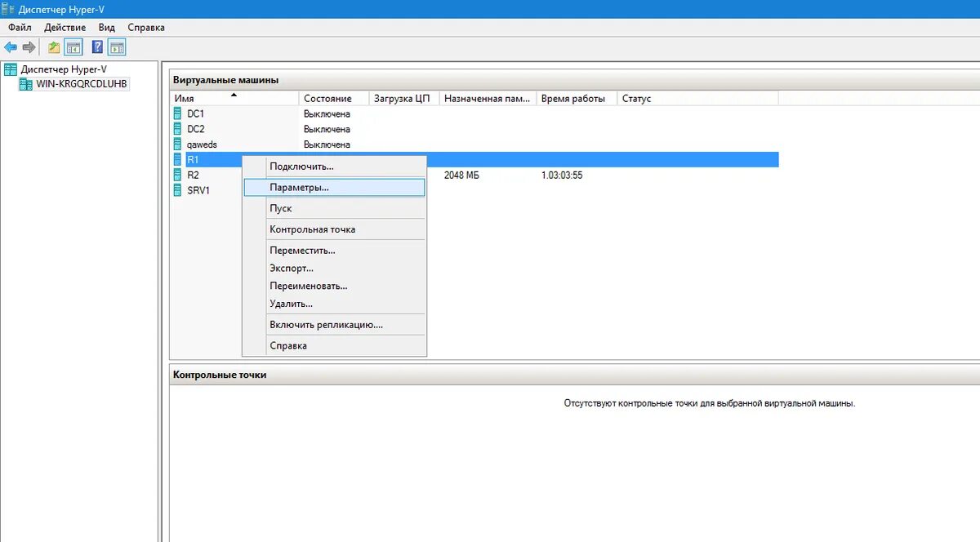Click the no checkpoints message text

point(709,403)
